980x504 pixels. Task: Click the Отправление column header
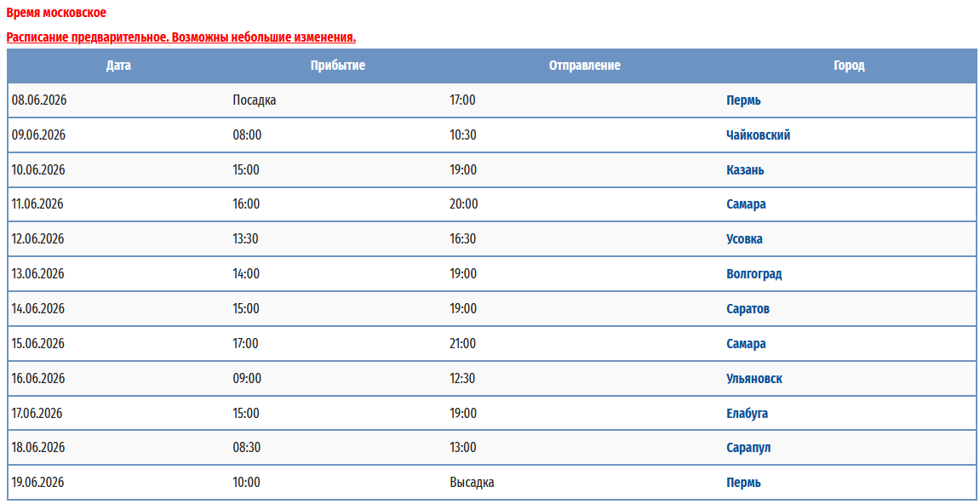584,66
